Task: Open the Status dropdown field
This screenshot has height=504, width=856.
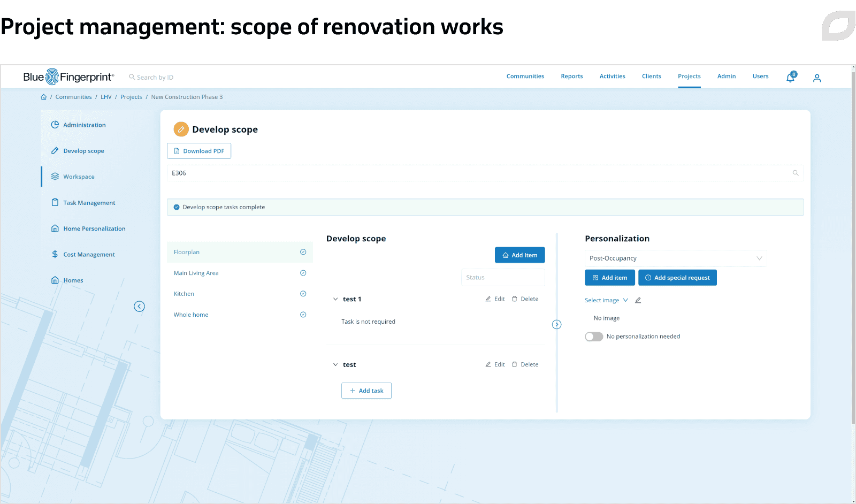Action: (503, 277)
